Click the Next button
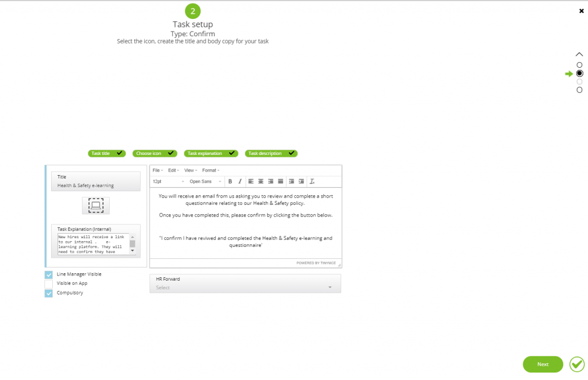The height and width of the screenshot is (380, 588). [542, 364]
